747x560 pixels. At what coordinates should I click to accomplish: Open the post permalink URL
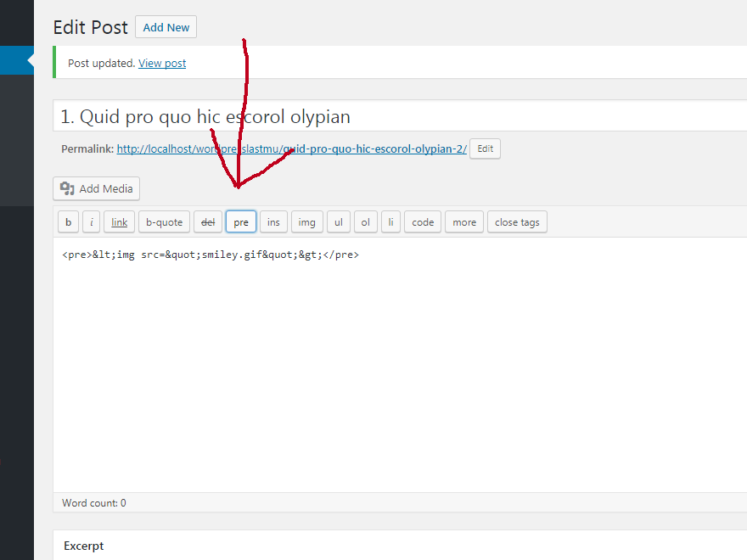point(291,149)
